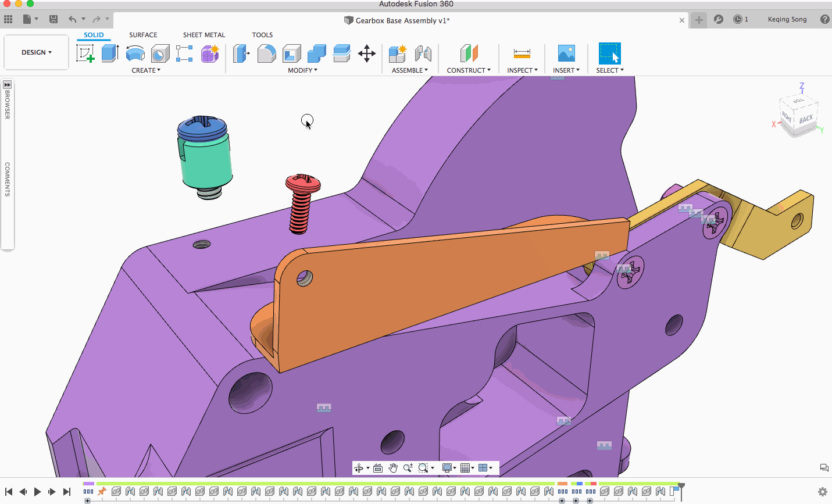832x504 pixels.
Task: Open the Measure tool
Action: [522, 53]
